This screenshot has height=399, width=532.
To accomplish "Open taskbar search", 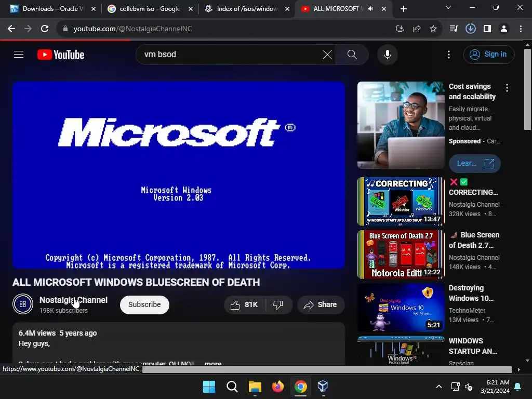I will (232, 387).
